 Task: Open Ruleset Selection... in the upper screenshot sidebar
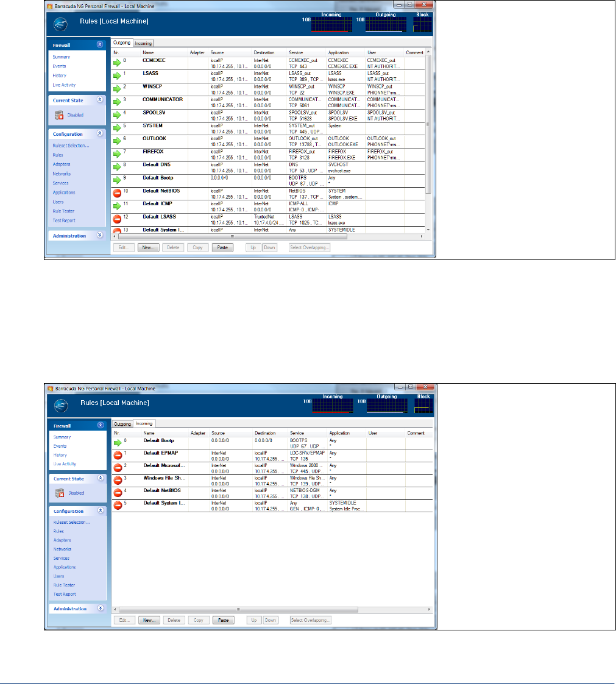point(71,146)
